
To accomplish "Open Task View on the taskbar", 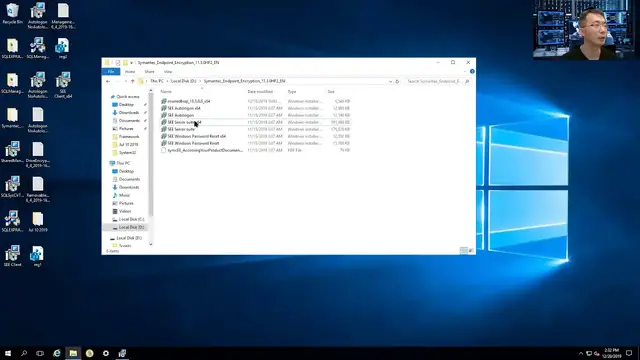I will pyautogui.click(x=40, y=353).
